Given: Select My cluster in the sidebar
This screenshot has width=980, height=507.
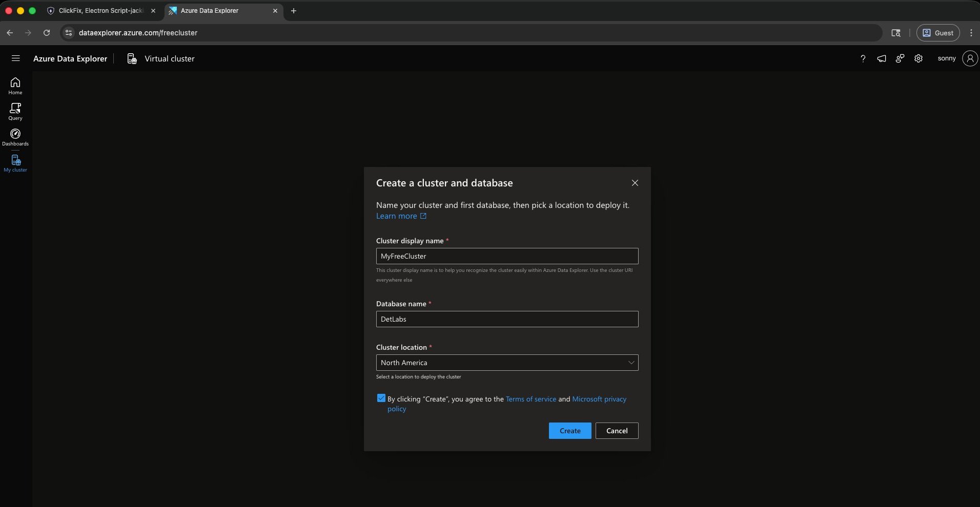Looking at the screenshot, I should (x=15, y=163).
